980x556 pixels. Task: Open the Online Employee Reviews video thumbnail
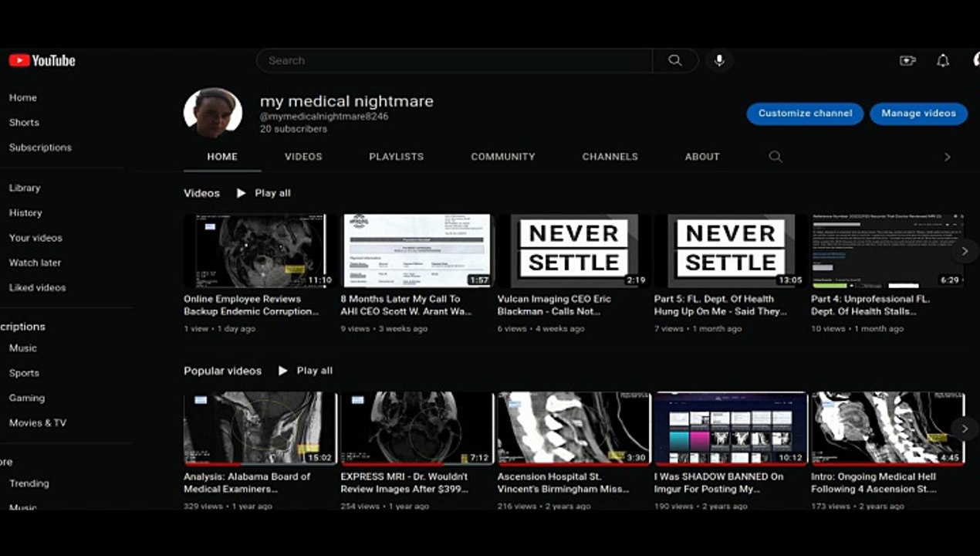pos(259,251)
